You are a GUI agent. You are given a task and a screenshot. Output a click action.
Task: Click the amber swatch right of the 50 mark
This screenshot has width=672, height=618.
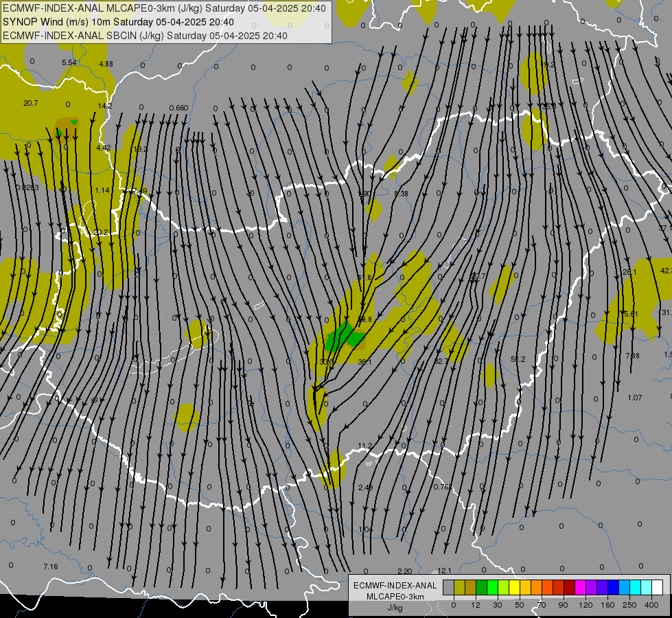pos(525,587)
